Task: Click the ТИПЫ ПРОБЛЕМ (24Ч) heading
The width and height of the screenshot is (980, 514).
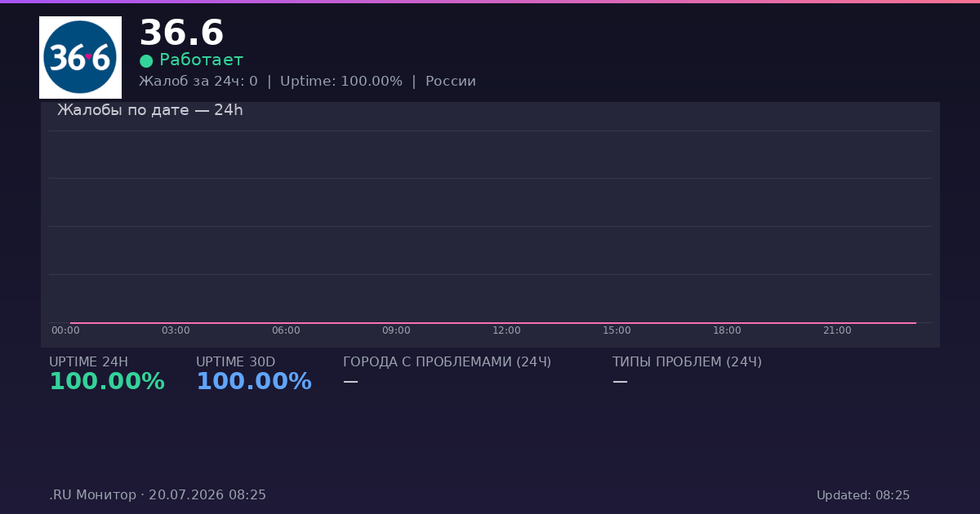Action: [x=687, y=362]
